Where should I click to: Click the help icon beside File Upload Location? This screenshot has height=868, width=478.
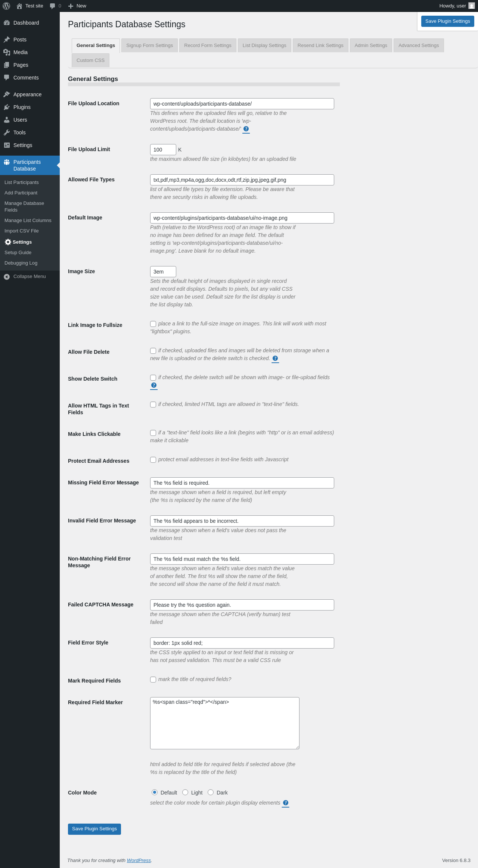pos(246,129)
